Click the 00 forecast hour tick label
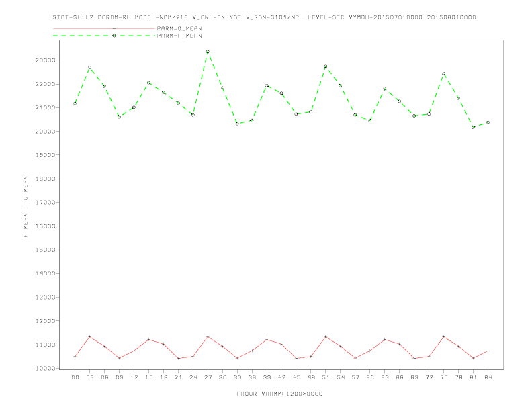Viewport: 532px width, 411px height. coord(75,377)
